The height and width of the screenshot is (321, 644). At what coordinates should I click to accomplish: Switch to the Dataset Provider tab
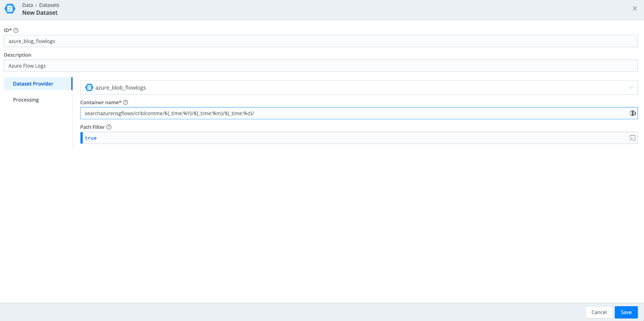pyautogui.click(x=33, y=84)
